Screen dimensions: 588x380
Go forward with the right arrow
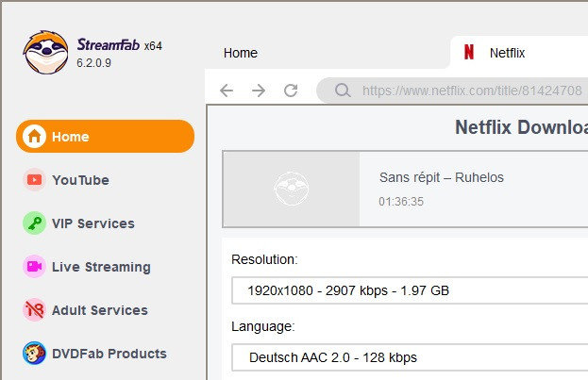tap(259, 91)
